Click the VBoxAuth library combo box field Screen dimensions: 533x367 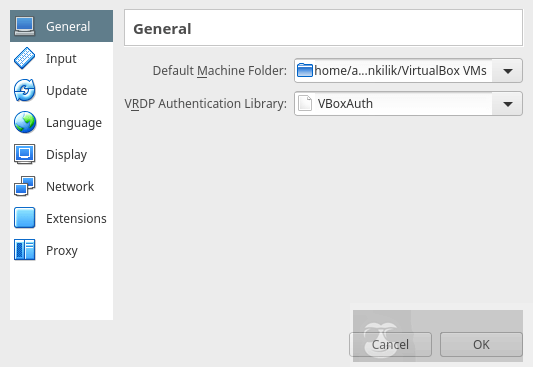pos(408,104)
